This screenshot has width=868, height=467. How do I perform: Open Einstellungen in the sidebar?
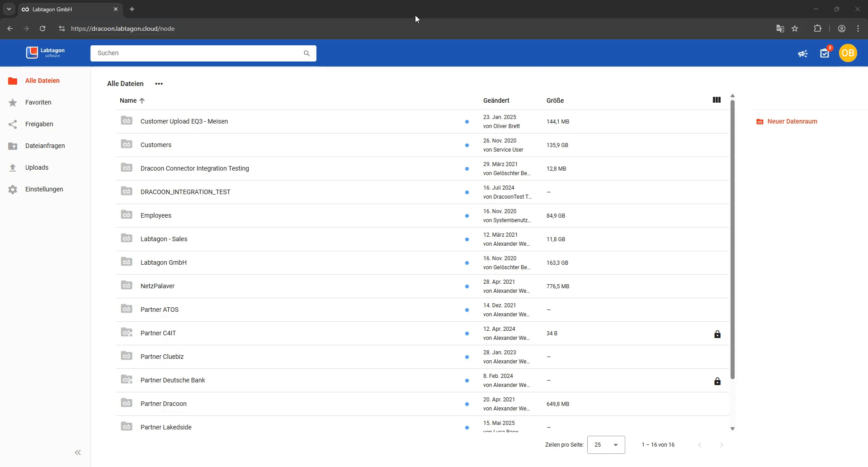tap(44, 189)
